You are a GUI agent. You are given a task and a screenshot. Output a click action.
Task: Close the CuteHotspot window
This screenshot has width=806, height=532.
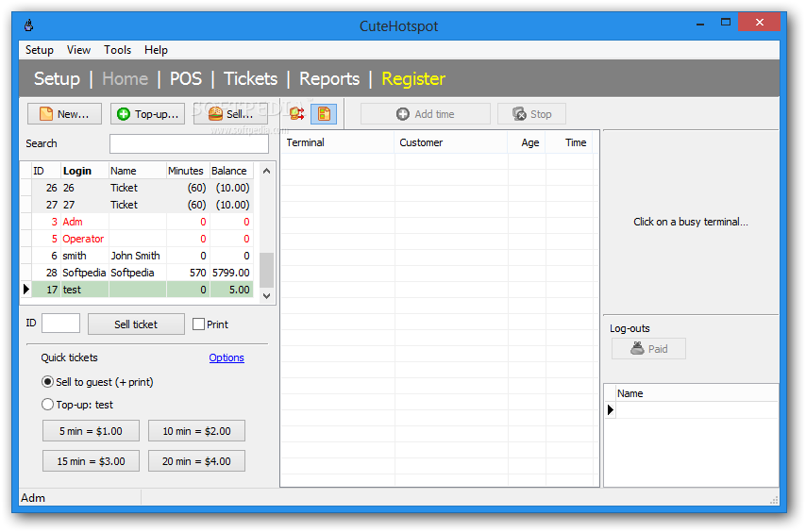[x=759, y=22]
